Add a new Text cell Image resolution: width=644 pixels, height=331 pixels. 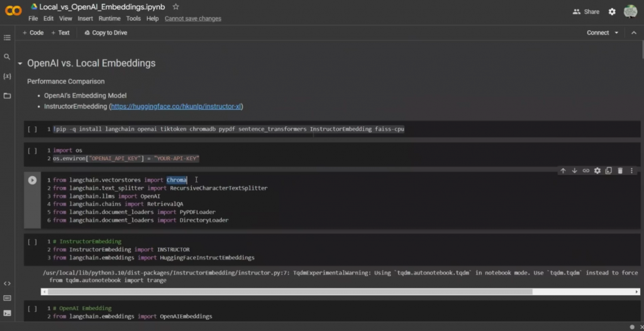coord(60,33)
